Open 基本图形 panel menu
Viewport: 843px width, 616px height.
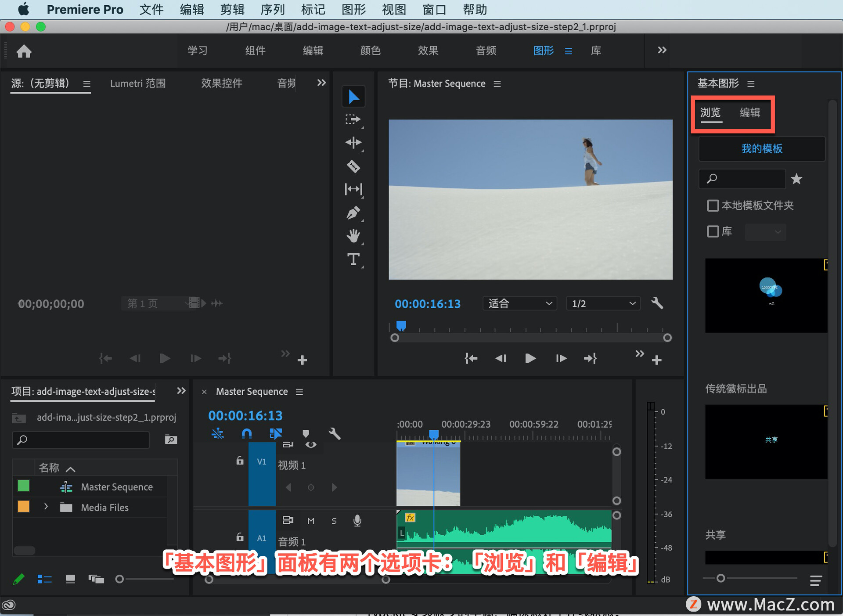coord(751,83)
